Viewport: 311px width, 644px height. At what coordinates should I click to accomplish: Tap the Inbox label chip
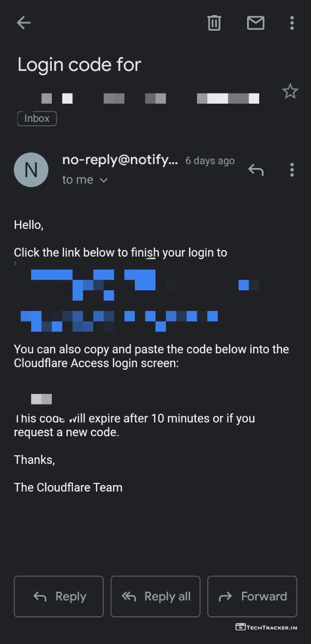point(37,118)
